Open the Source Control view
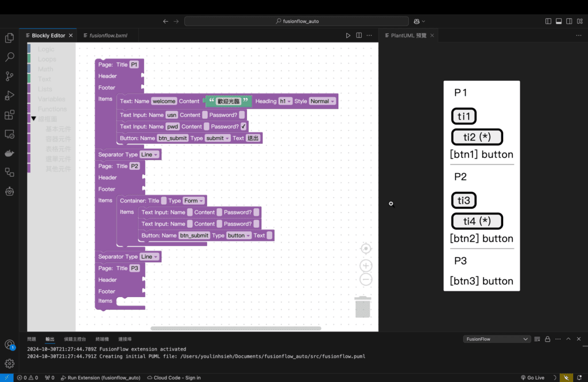The height and width of the screenshot is (382, 588). (x=9, y=76)
